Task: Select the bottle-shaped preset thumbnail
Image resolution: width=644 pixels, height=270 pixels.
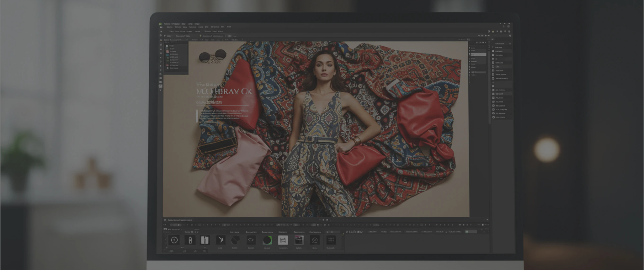Action: click(x=190, y=240)
